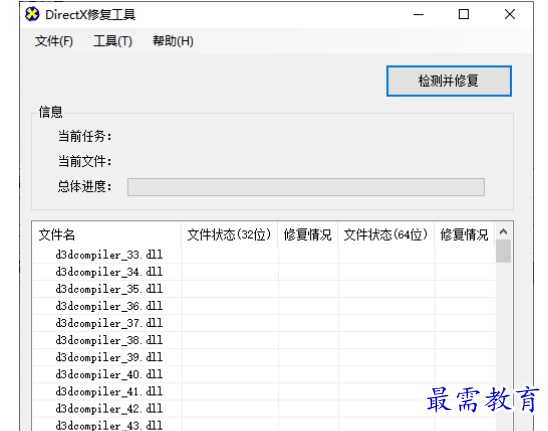548x431 pixels.
Task: Open the 文件(F) menu
Action: point(54,41)
